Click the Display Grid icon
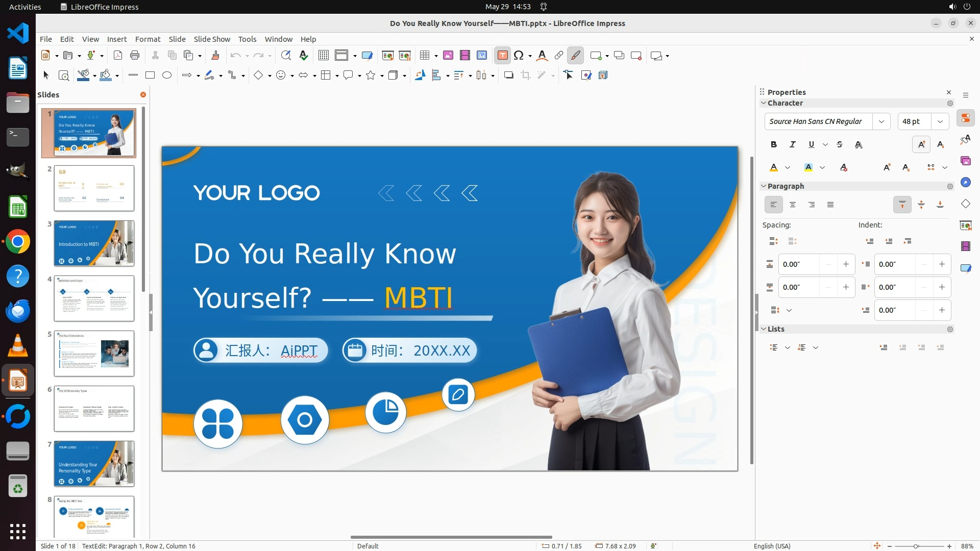 [323, 56]
